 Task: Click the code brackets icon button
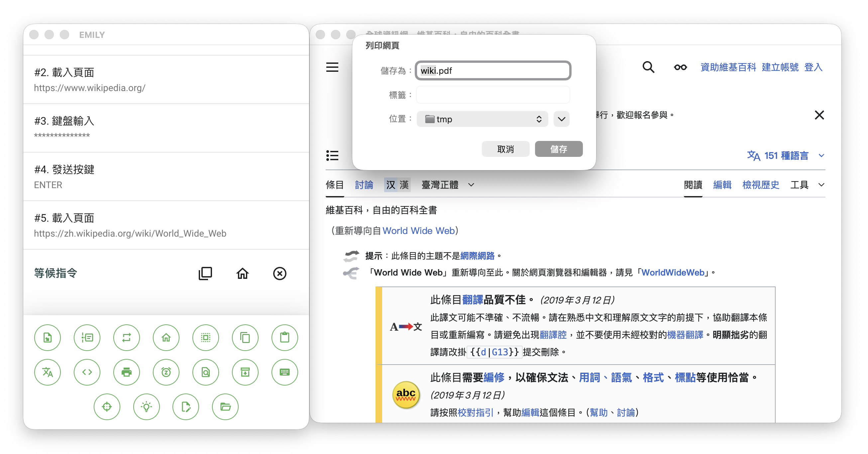87,372
